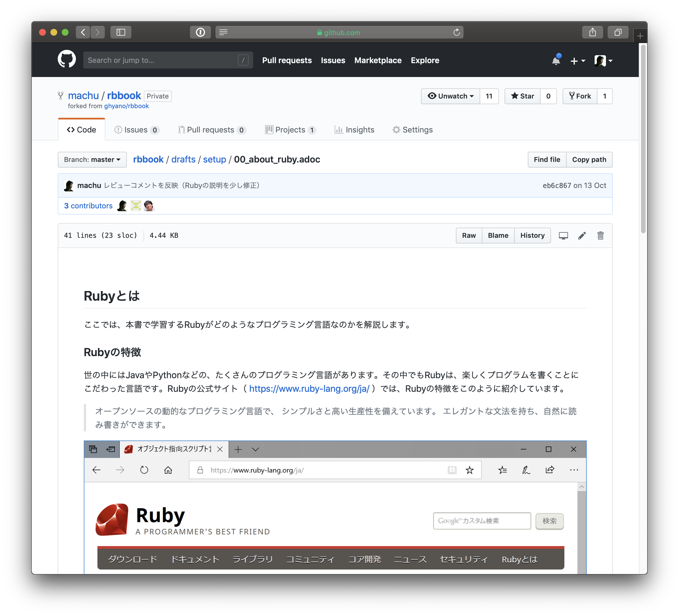Show Reader view in address bar
679x616 pixels.
click(x=223, y=32)
